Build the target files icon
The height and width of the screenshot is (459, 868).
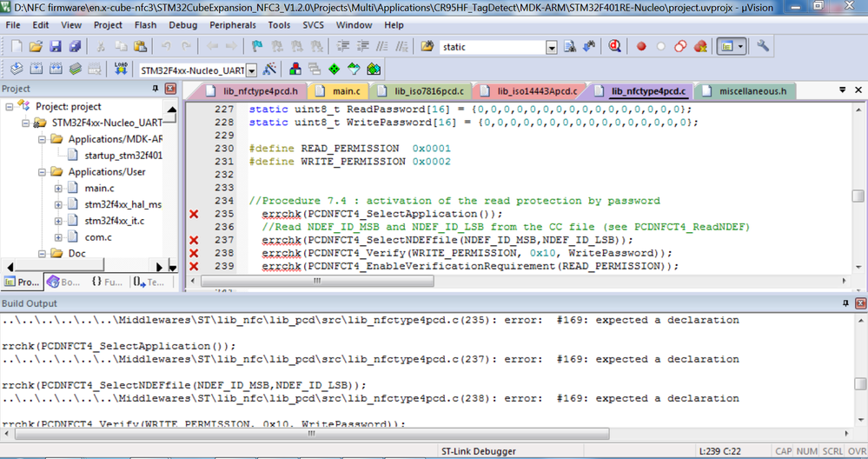tap(36, 70)
